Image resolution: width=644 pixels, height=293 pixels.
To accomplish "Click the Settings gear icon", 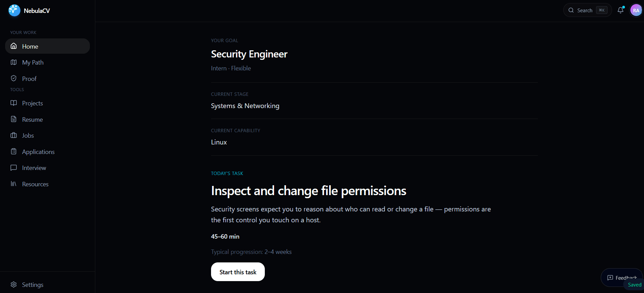I will (14, 285).
